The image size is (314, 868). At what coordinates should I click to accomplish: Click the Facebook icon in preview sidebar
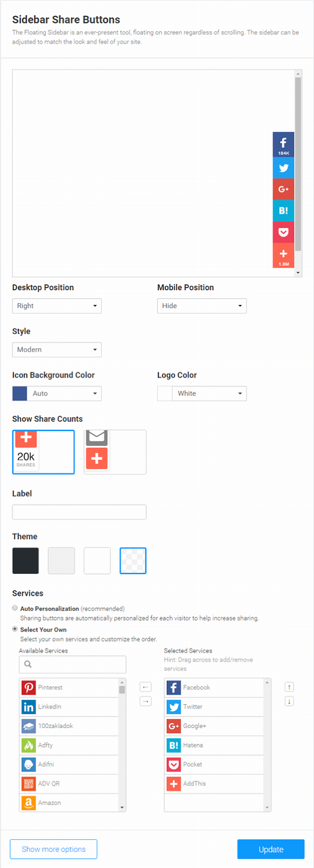coord(283,144)
